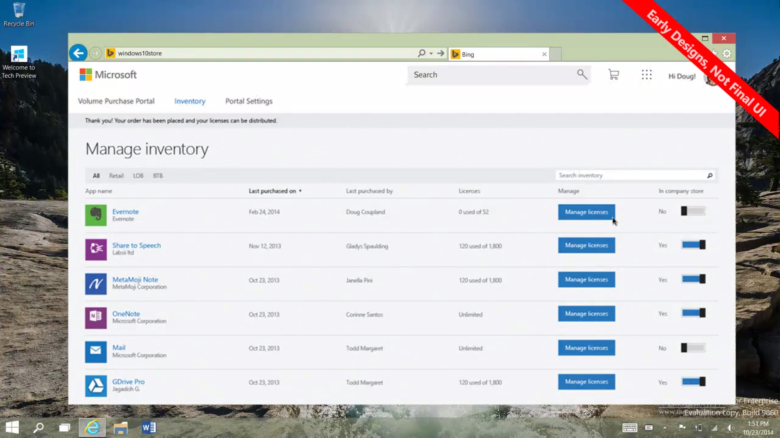
Task: Open File Explorer from the taskbar
Action: click(120, 428)
